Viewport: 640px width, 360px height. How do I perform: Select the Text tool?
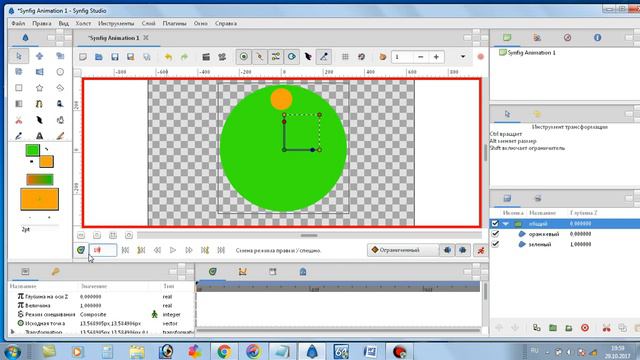coord(40,136)
